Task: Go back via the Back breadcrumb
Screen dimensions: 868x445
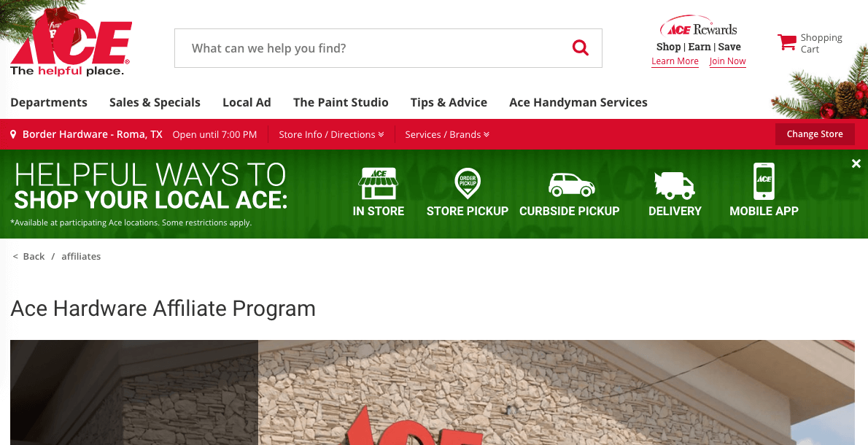Action: pos(28,256)
